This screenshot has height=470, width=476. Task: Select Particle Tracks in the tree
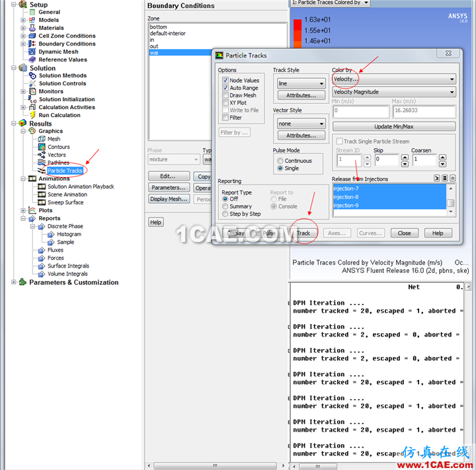[x=65, y=171]
